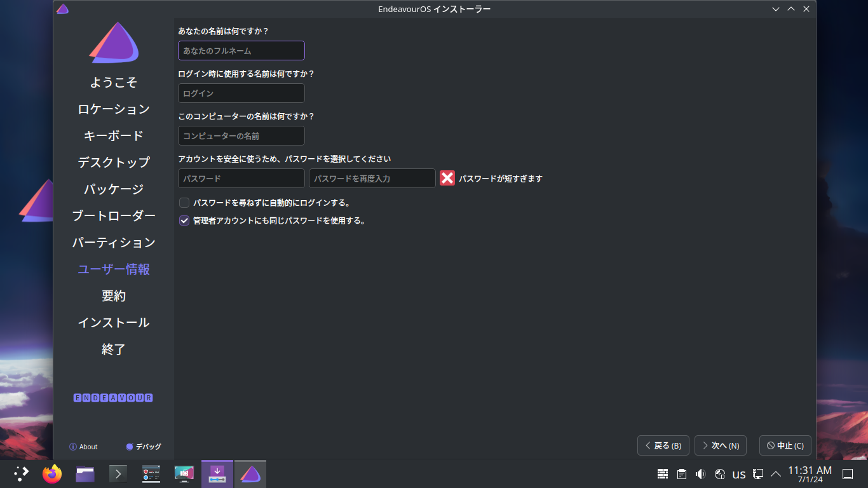Screen dimensions: 868x488
Task: Open the firewall tray icon
Action: pos(663,474)
